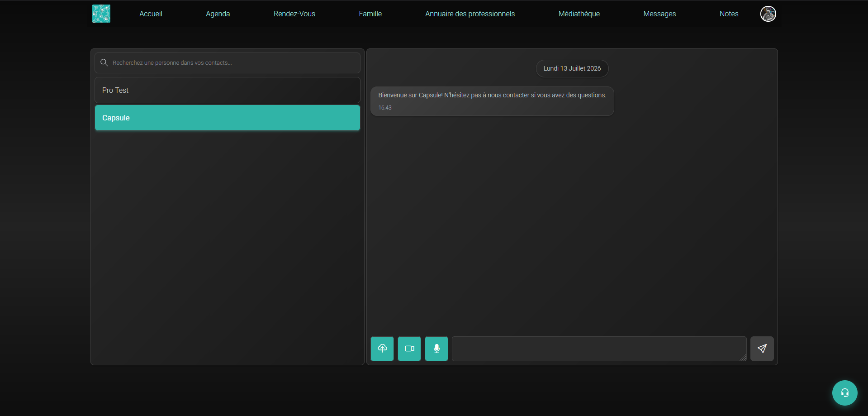
Task: Click the message textarea resize handle
Action: click(x=743, y=358)
